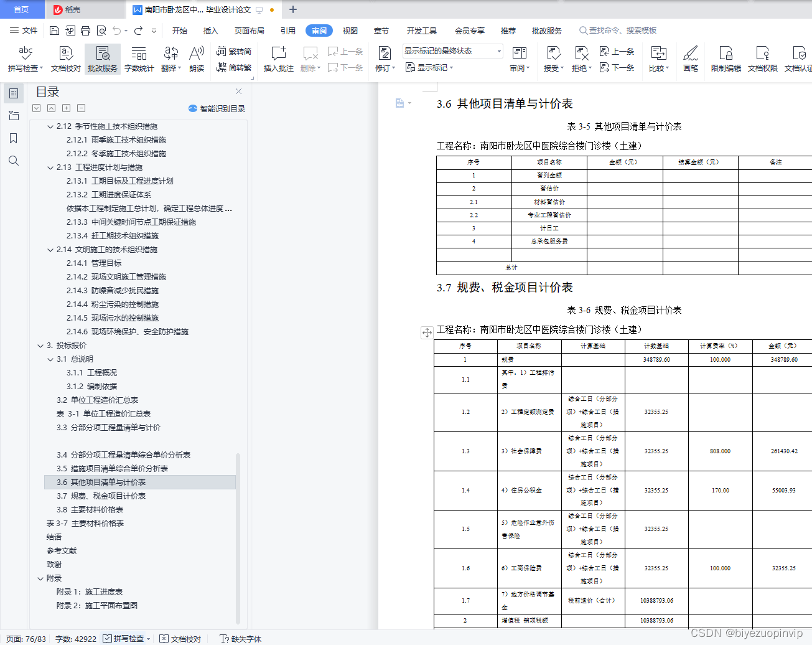Go to next revision 下一条 beside 拒绝

[x=617, y=67]
